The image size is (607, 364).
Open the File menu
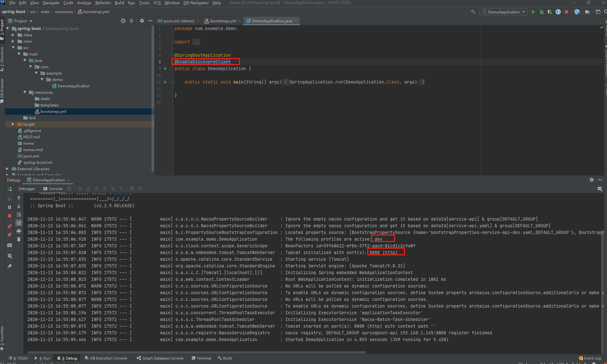[x=12, y=3]
